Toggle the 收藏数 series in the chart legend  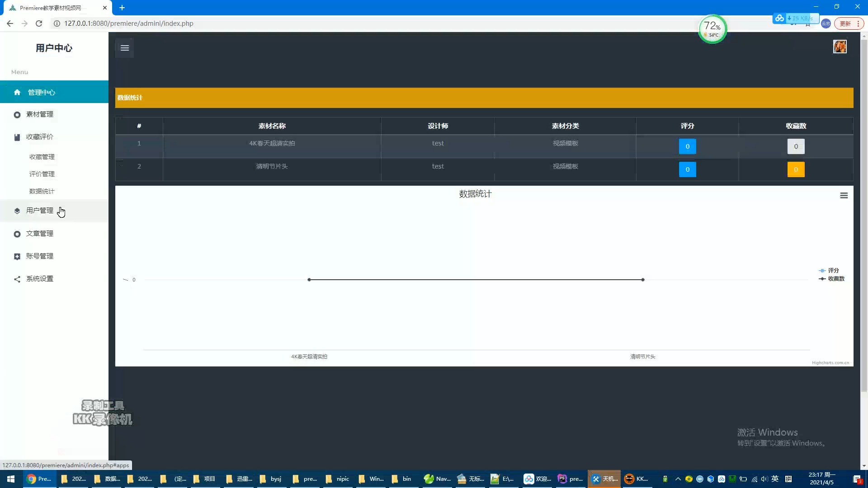point(831,279)
